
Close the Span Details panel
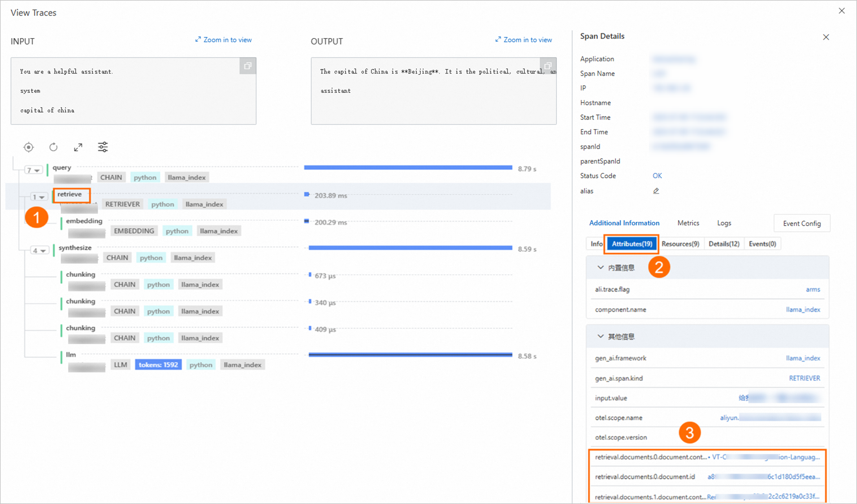pos(826,37)
